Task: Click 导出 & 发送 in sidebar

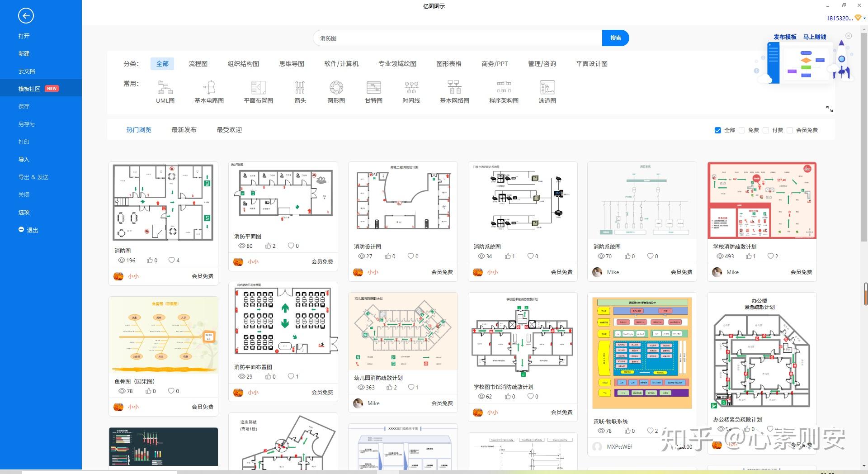Action: click(33, 177)
